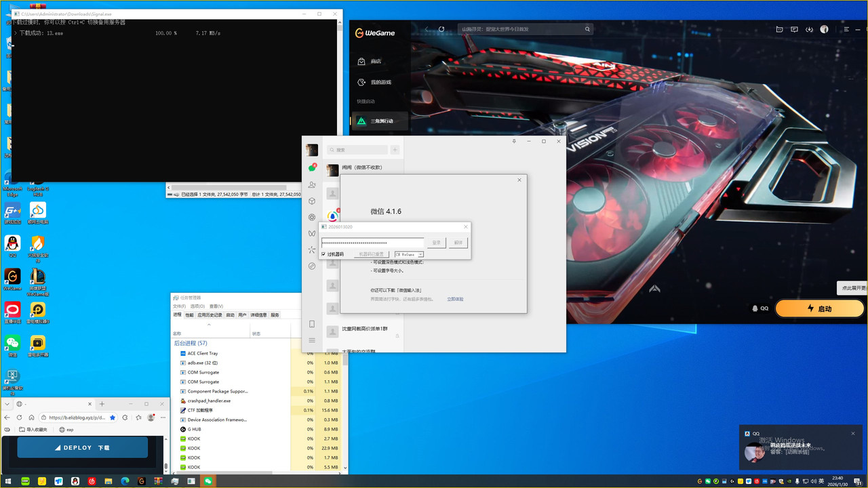868x488 pixels.
Task: Switch to the 启动 tab in Task Manager
Action: tap(230, 315)
